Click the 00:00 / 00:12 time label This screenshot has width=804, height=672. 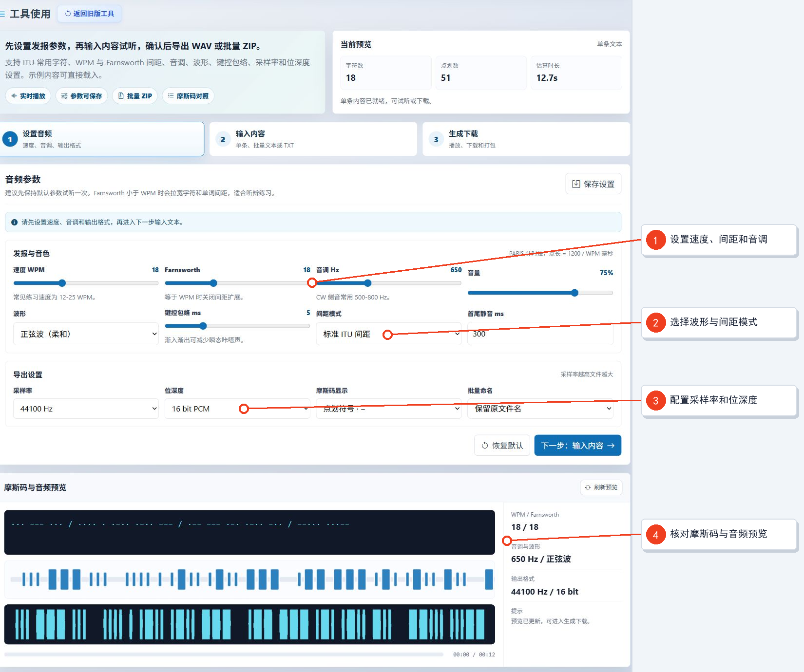coord(474,654)
